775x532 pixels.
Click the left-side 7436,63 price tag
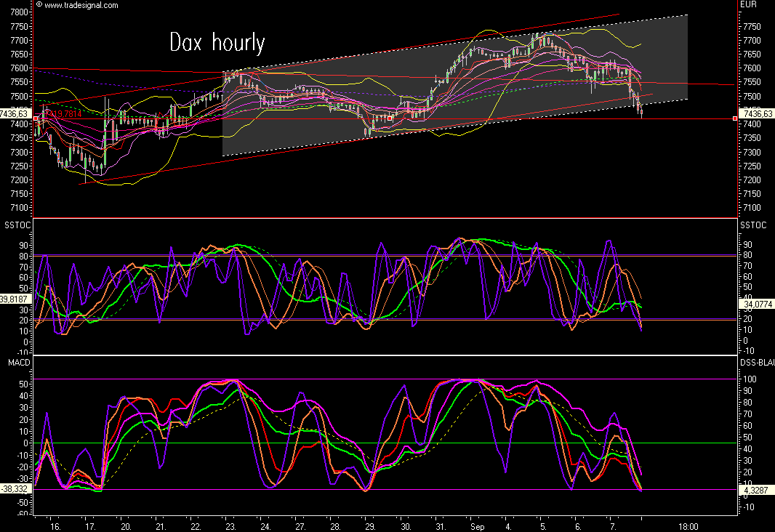[16, 113]
